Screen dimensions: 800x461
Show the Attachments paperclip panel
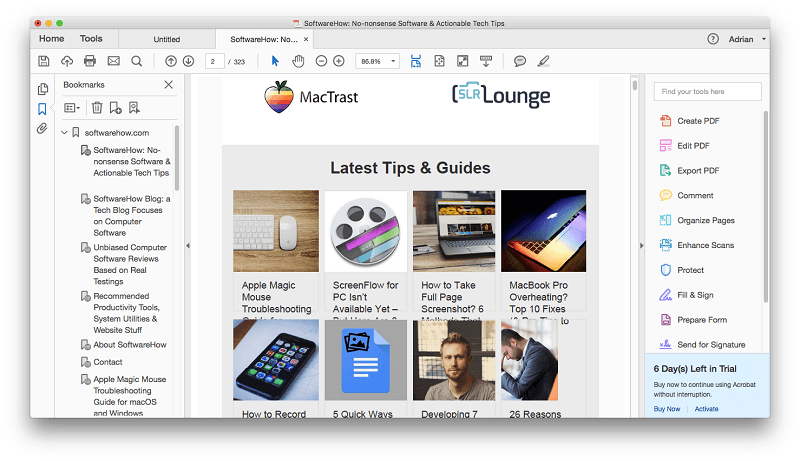pos(42,128)
